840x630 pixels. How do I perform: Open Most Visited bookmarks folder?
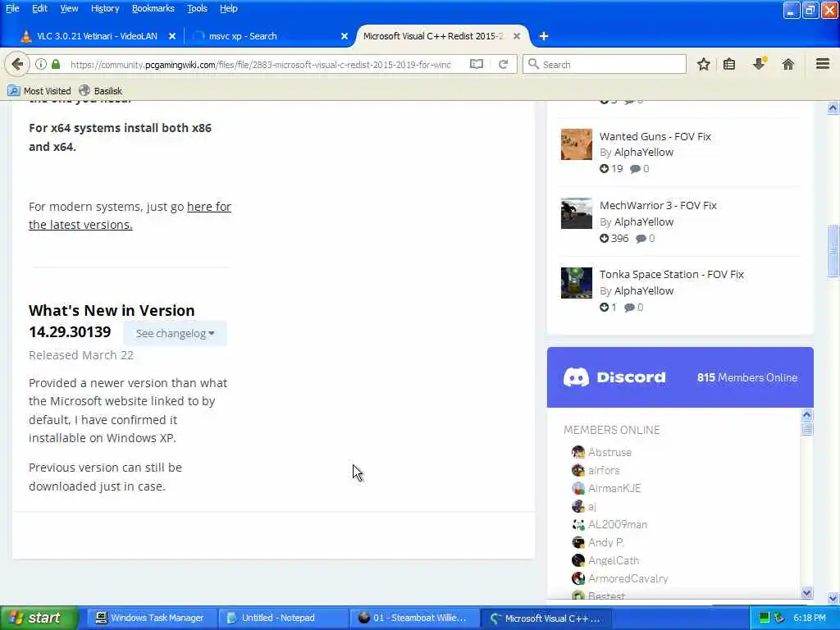[39, 90]
